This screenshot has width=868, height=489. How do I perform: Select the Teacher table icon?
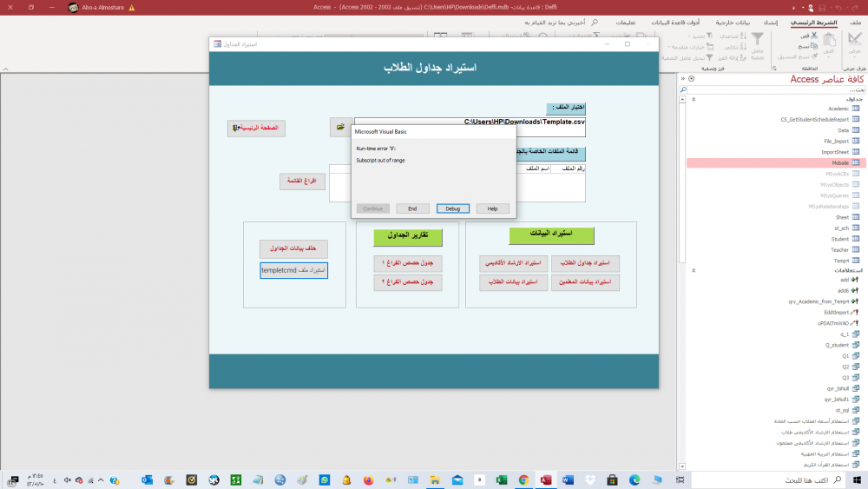(x=856, y=250)
